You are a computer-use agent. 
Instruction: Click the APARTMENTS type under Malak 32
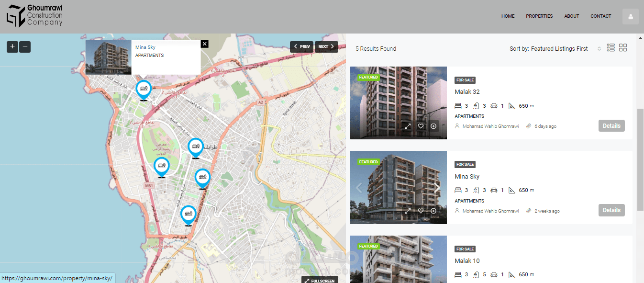click(x=469, y=116)
